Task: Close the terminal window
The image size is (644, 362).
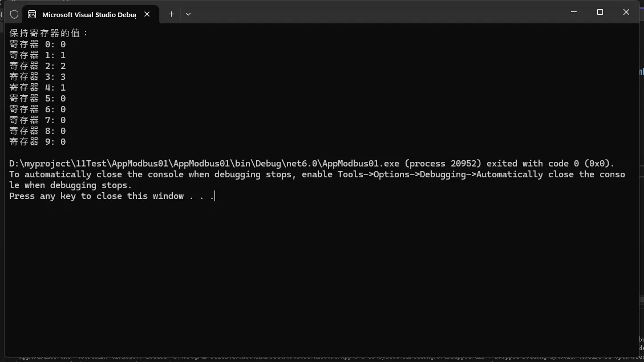Action: pyautogui.click(x=626, y=13)
